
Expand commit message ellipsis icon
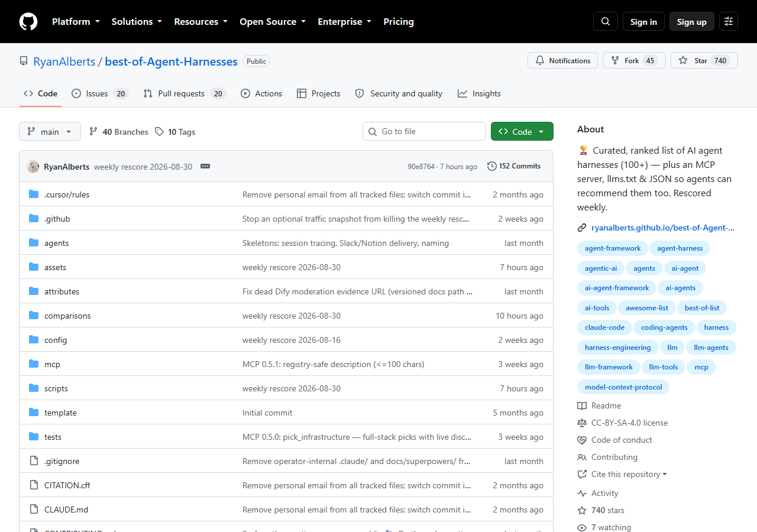click(205, 167)
